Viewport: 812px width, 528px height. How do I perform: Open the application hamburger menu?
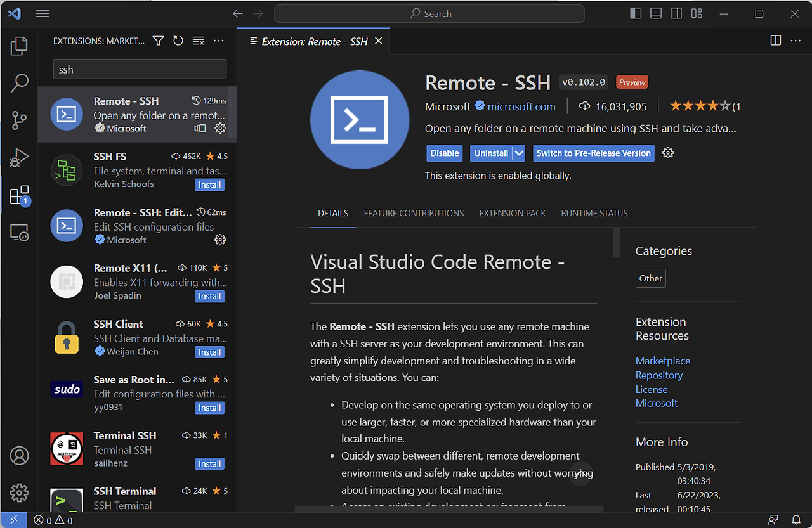tap(42, 13)
